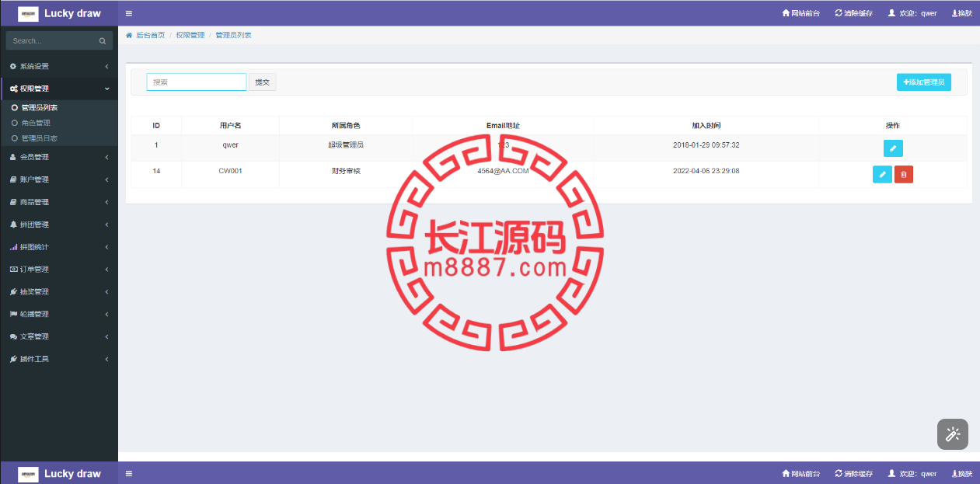Click home icon in breadcrumb
This screenshot has height=484, width=980.
click(129, 35)
